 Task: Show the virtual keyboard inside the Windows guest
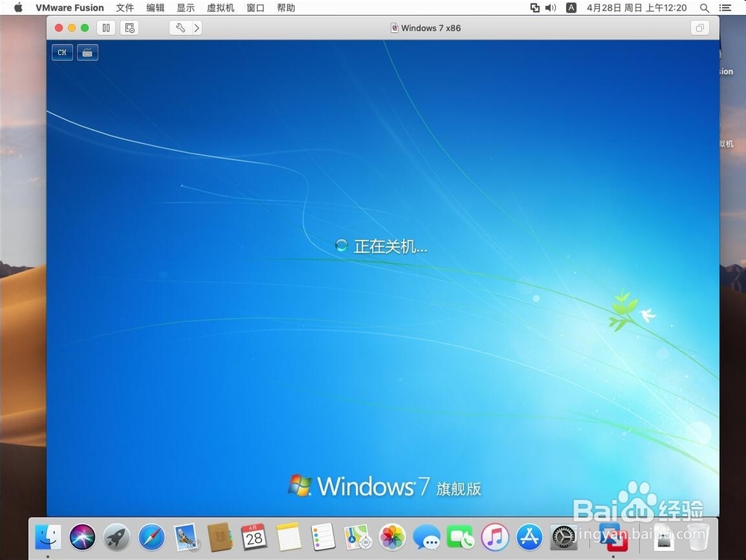click(x=87, y=52)
